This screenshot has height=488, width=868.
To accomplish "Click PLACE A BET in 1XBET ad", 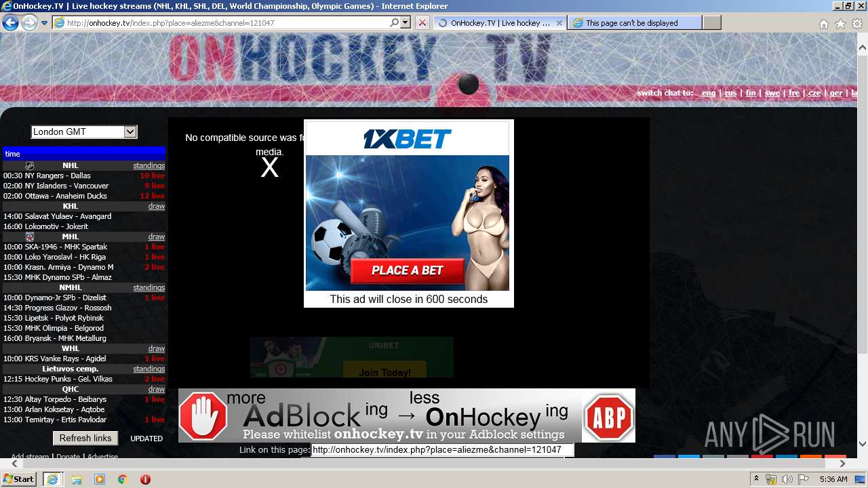I will (408, 270).
